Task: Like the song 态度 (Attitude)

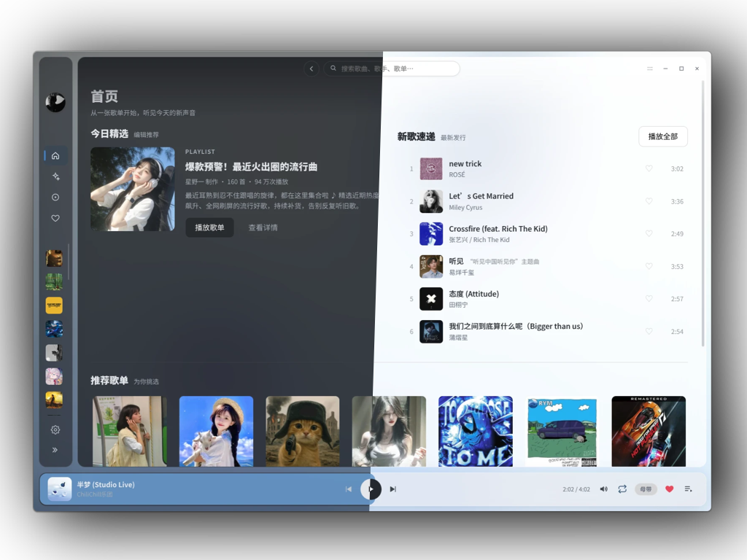Action: click(649, 298)
